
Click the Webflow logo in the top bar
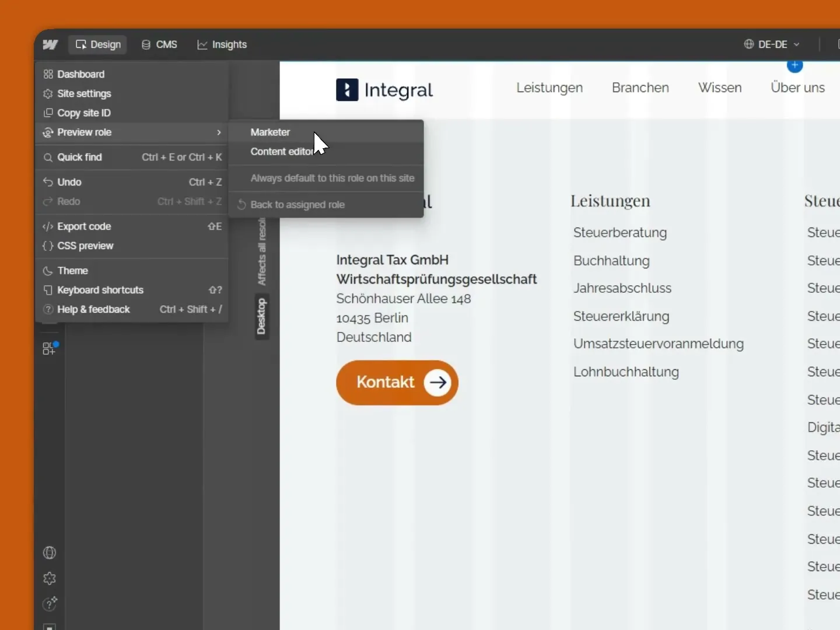click(x=50, y=44)
